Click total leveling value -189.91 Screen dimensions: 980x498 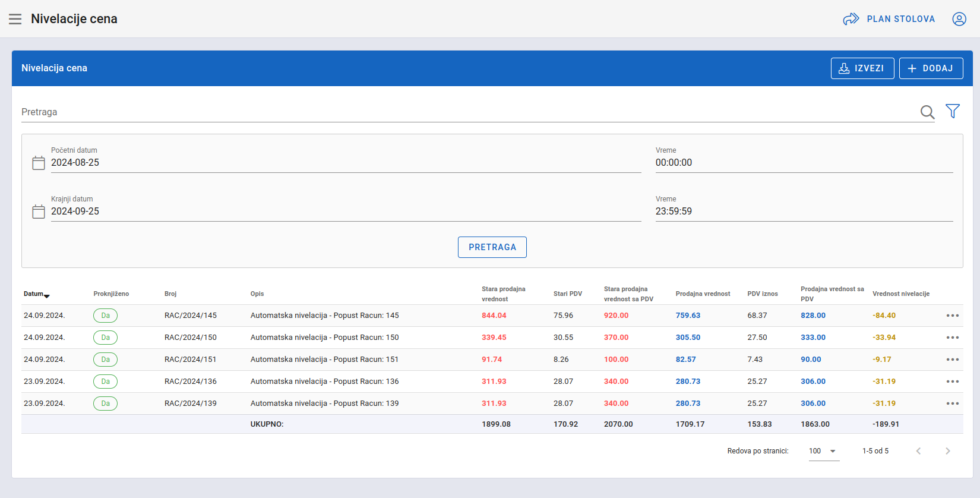[886, 424]
